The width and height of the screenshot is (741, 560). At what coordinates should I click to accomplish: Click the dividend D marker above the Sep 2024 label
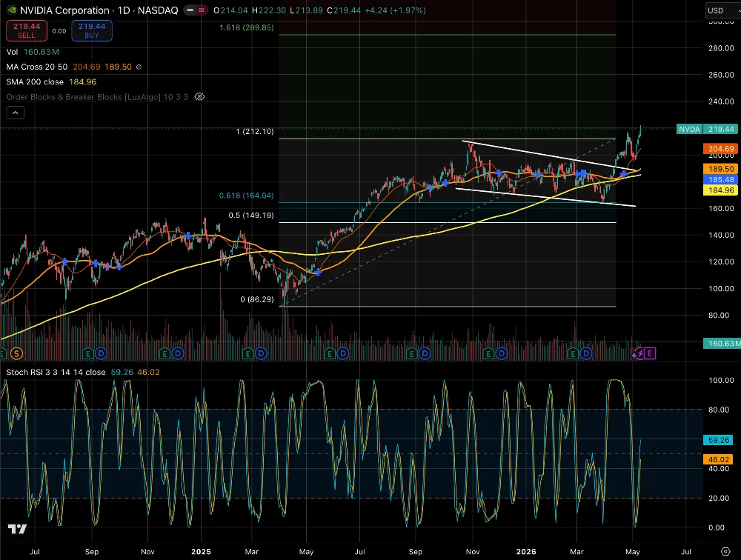[x=101, y=353]
